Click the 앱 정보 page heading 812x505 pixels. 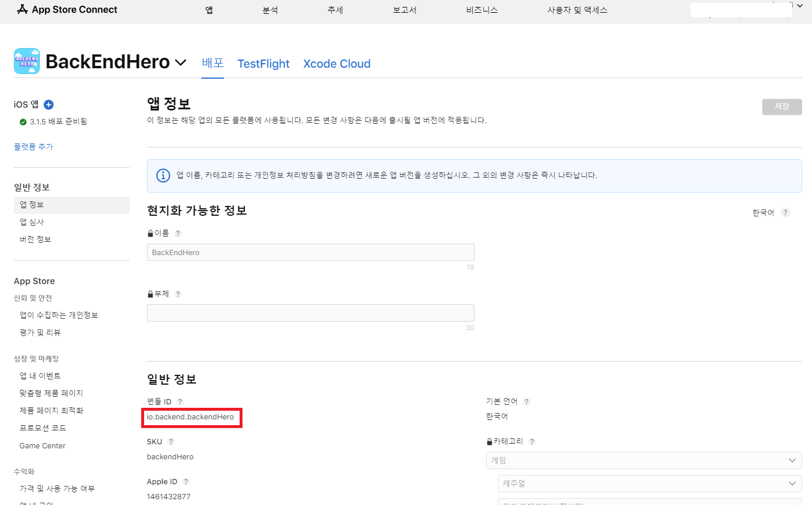coord(168,104)
